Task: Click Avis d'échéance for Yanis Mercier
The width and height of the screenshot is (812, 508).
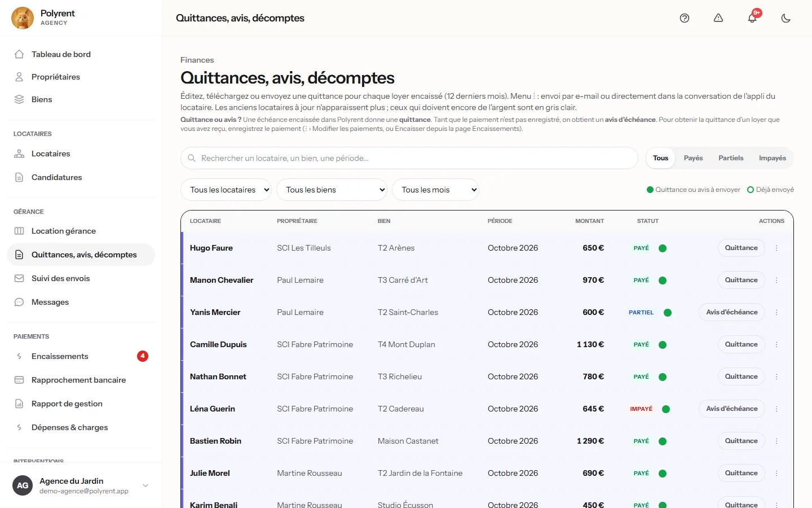Action: [x=732, y=312]
